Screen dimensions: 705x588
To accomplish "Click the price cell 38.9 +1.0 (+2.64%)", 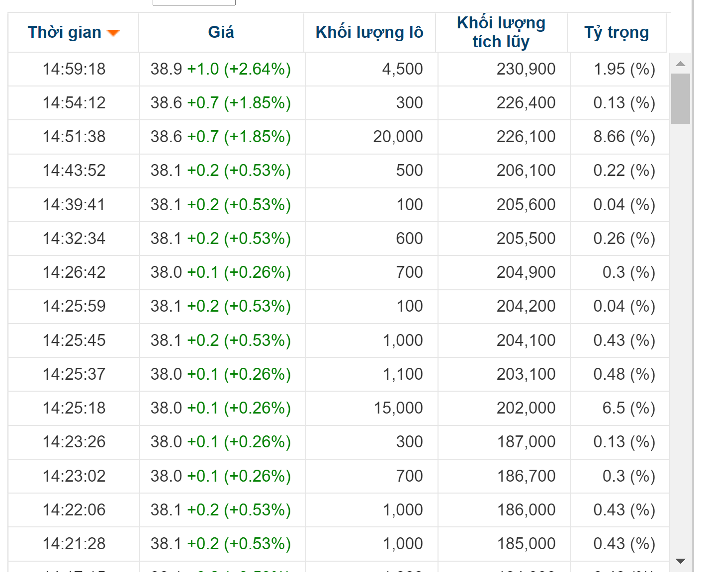I will 221,69.
